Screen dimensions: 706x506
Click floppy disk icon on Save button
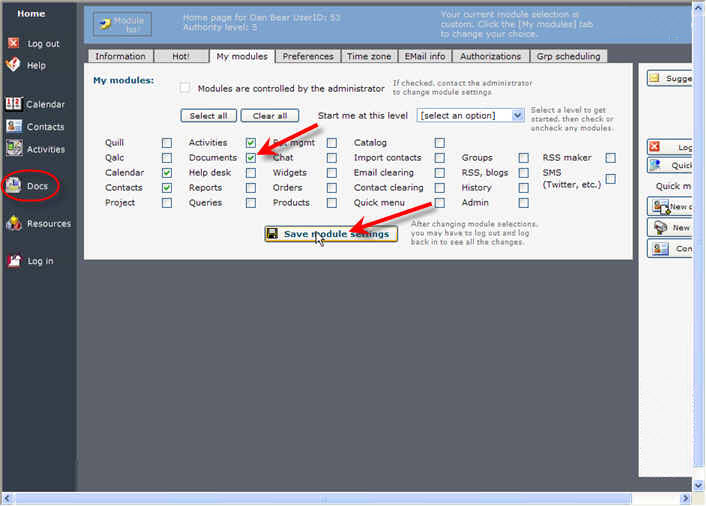[x=272, y=233]
